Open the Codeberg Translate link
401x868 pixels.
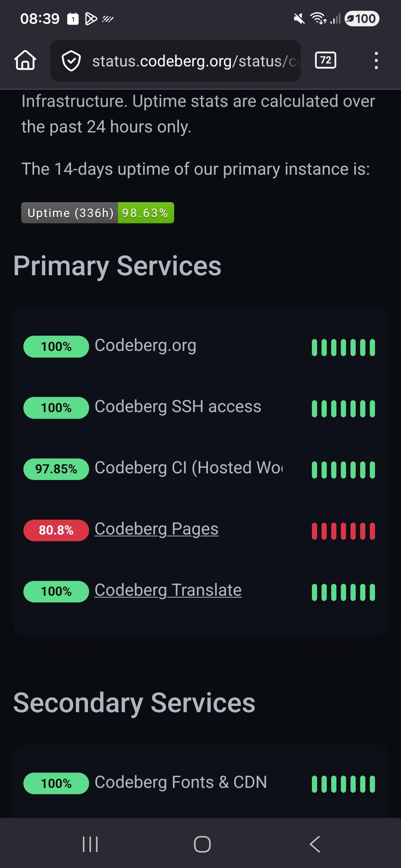(x=168, y=590)
